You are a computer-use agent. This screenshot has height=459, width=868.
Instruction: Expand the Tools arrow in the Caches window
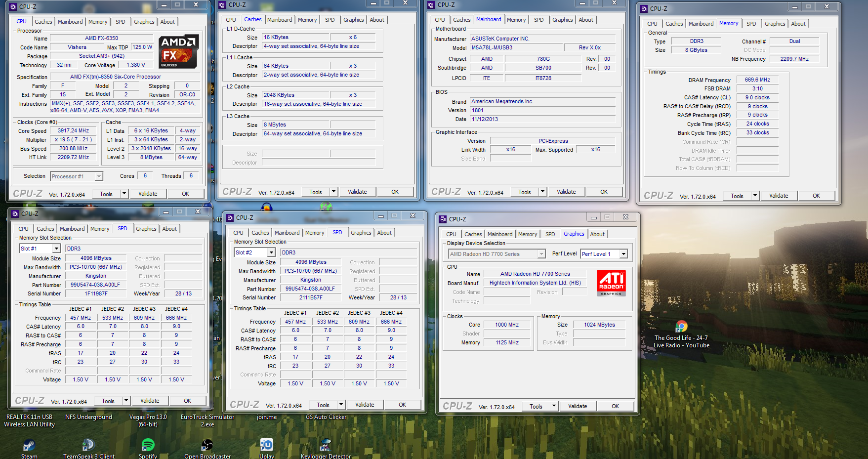(333, 192)
